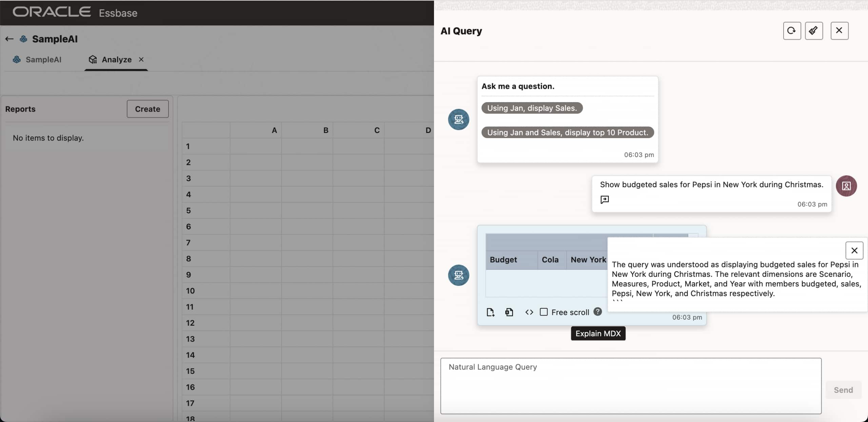Click the Create button in Reports panel

pos(147,109)
